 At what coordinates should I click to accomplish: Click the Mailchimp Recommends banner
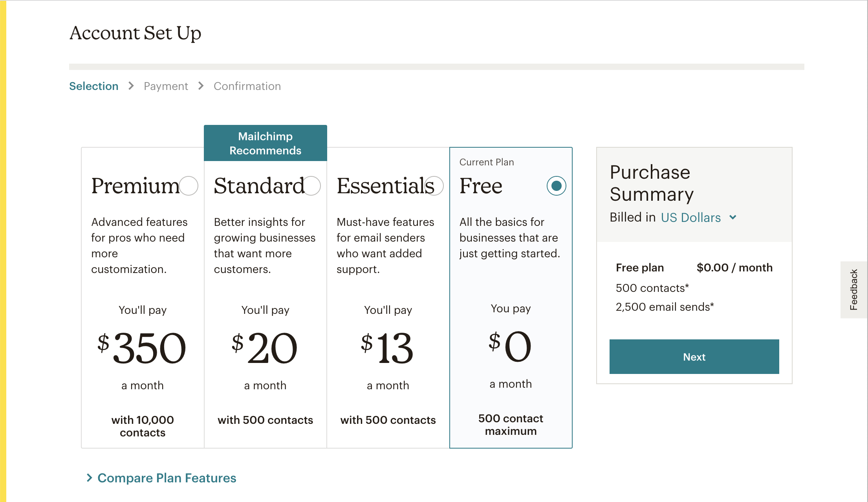(266, 143)
